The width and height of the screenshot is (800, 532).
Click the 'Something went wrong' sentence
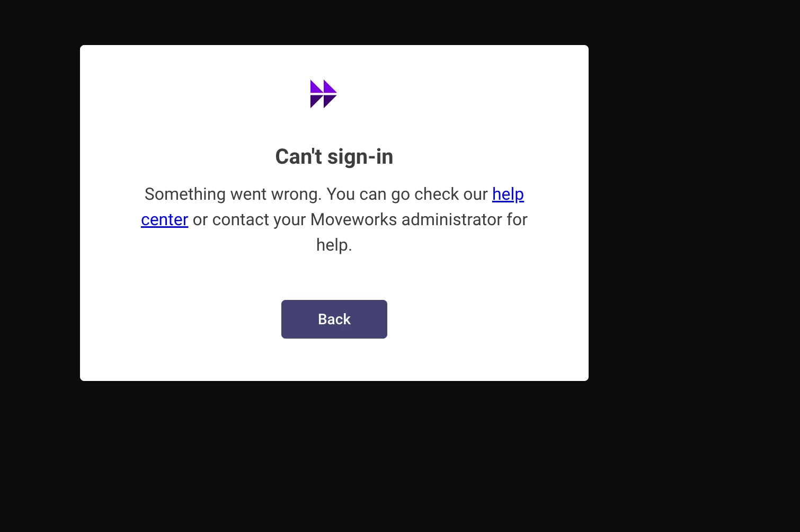(233, 194)
